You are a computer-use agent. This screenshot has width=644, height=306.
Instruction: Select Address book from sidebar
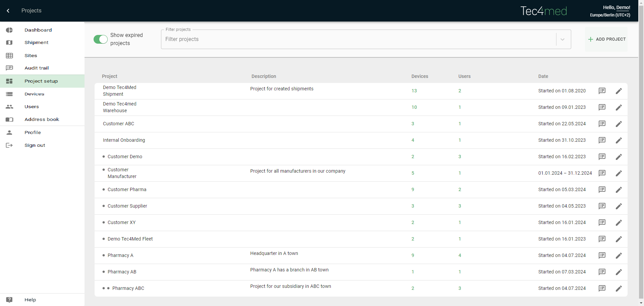click(42, 119)
